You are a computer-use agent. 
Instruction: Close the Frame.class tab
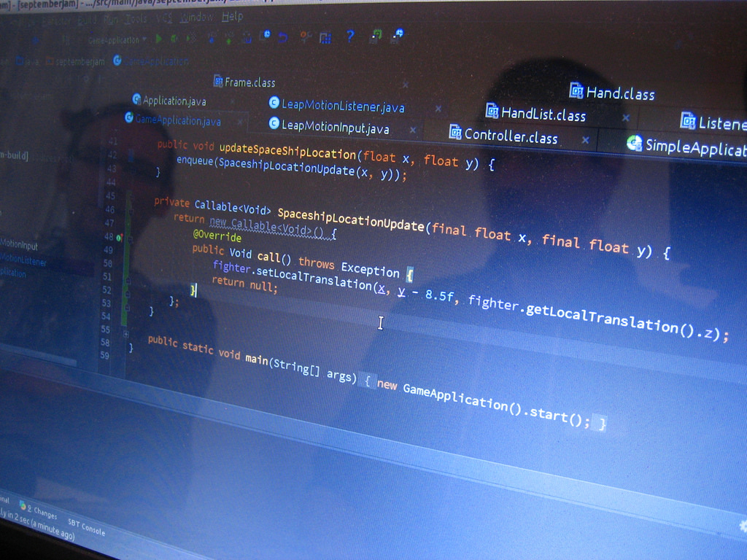click(406, 85)
